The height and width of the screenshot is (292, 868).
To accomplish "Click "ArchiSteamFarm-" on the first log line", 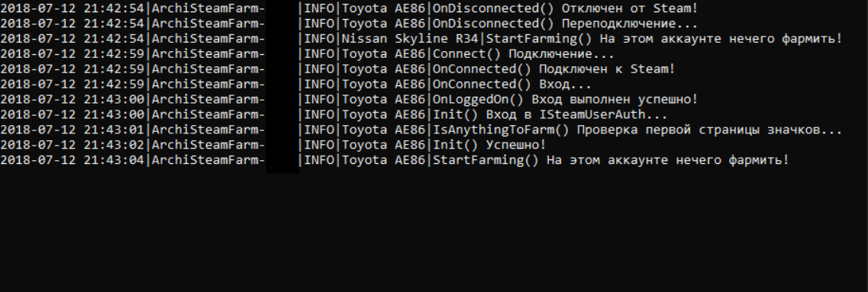I will pos(208,9).
